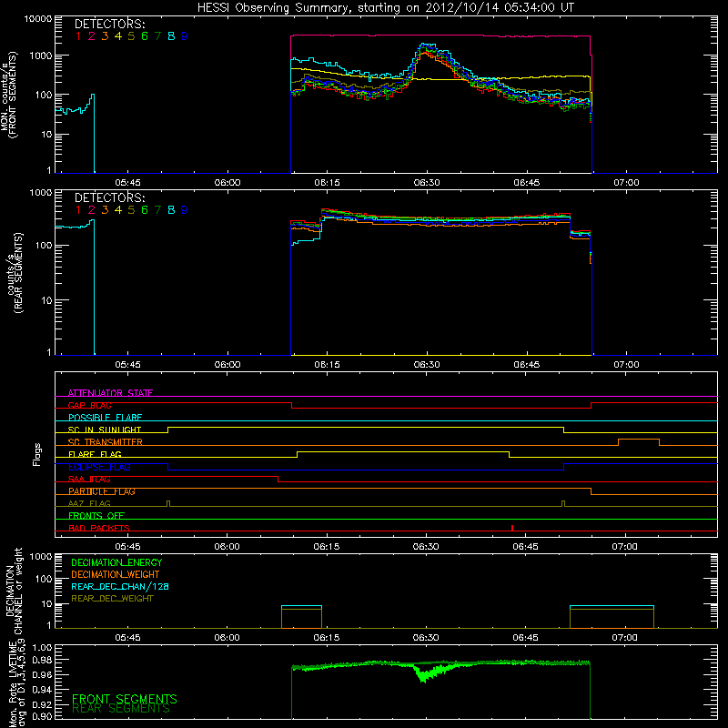728x728 pixels.
Task: Click the GAP_FLAG label
Action: [x=89, y=405]
